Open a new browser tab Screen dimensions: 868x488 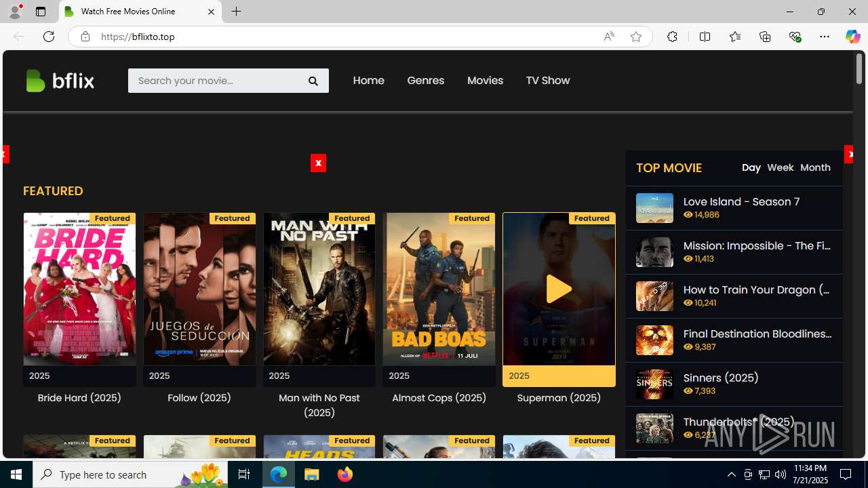click(236, 12)
